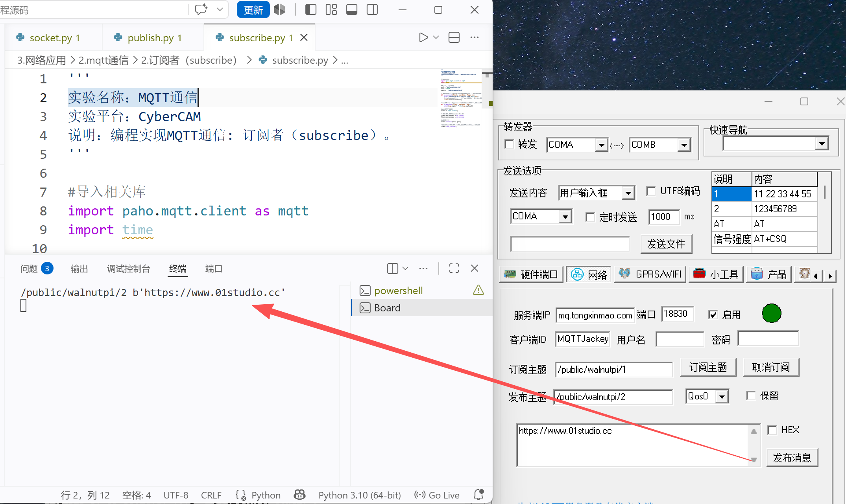The width and height of the screenshot is (846, 504).
Task: Split the editor with the layout icon
Action: pyautogui.click(x=454, y=37)
